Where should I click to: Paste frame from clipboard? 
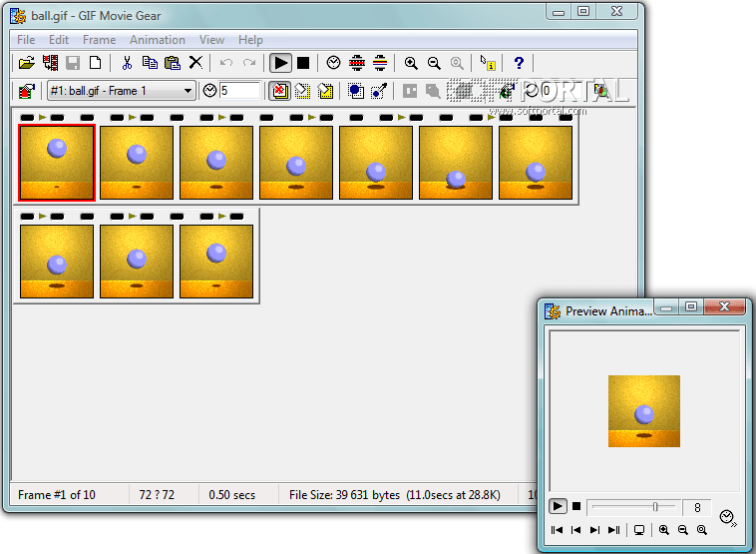tap(173, 63)
